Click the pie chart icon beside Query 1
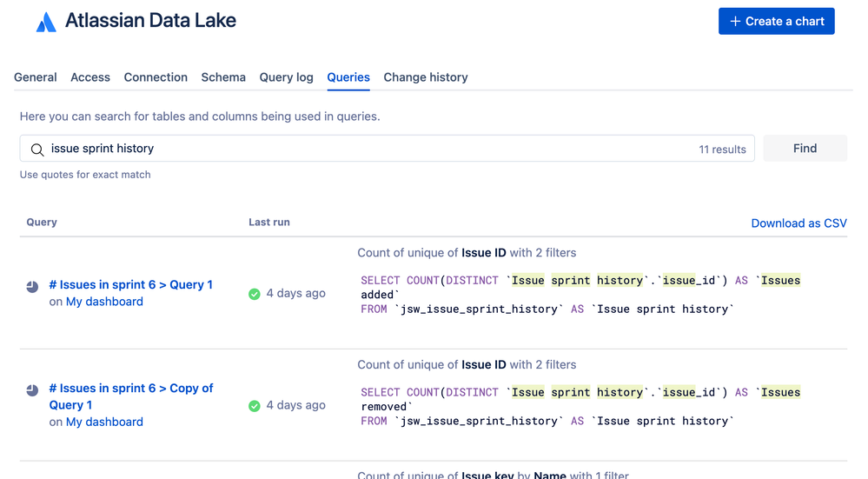 33,286
